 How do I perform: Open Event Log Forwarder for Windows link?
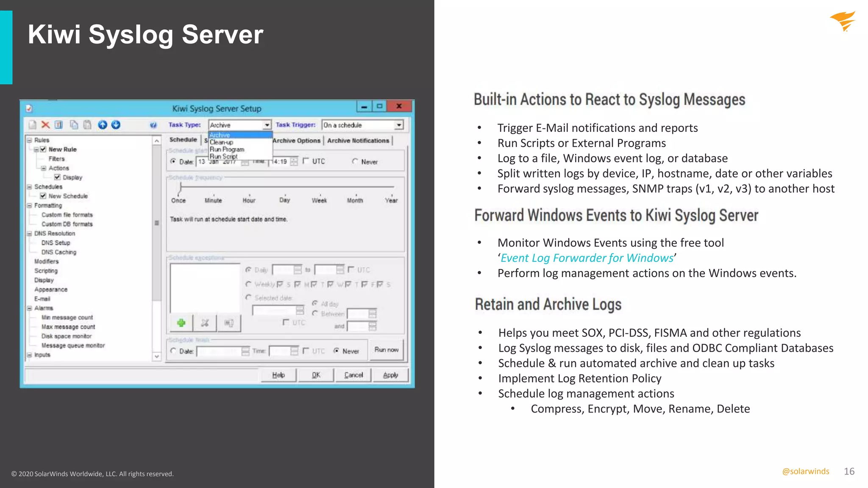[x=587, y=258]
